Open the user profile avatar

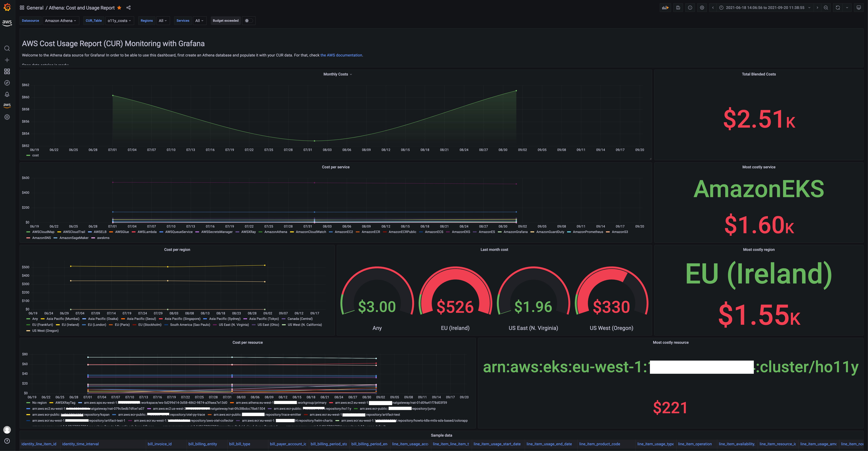click(x=7, y=430)
